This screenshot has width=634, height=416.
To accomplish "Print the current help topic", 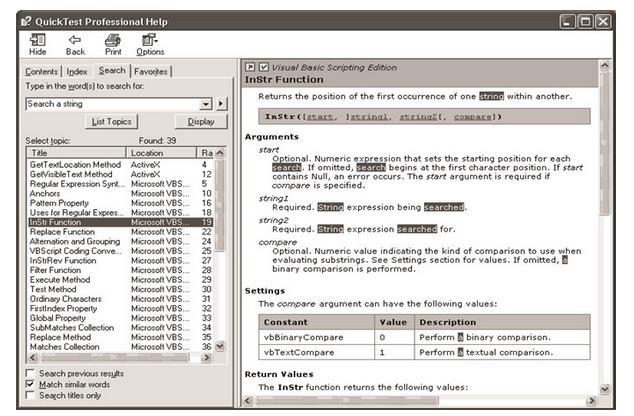I will (113, 44).
